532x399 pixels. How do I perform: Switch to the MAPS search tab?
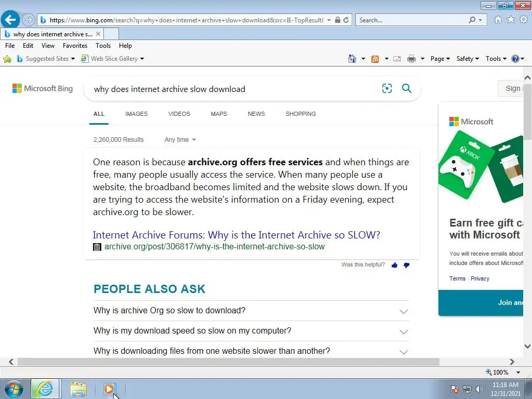[x=219, y=114]
